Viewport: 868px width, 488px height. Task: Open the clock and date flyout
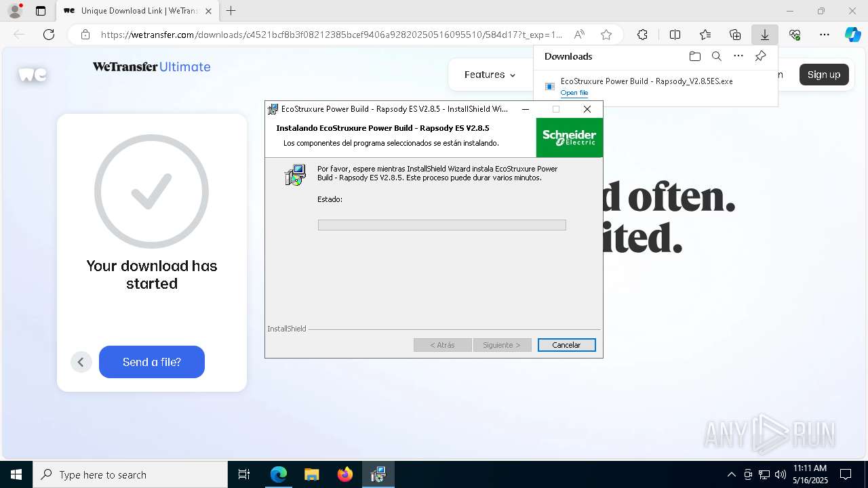pos(810,474)
